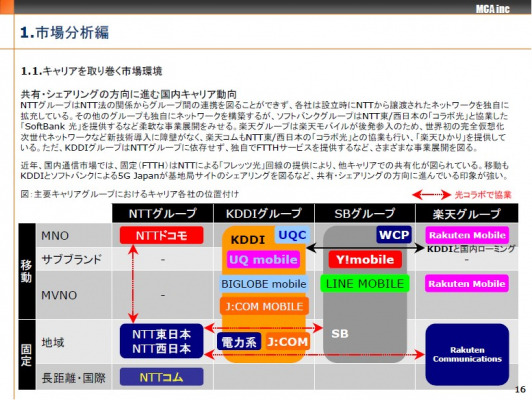Image resolution: width=532 pixels, height=400 pixels.
Task: Click the NTT東日本 NTT西日本 box
Action: pos(162,341)
